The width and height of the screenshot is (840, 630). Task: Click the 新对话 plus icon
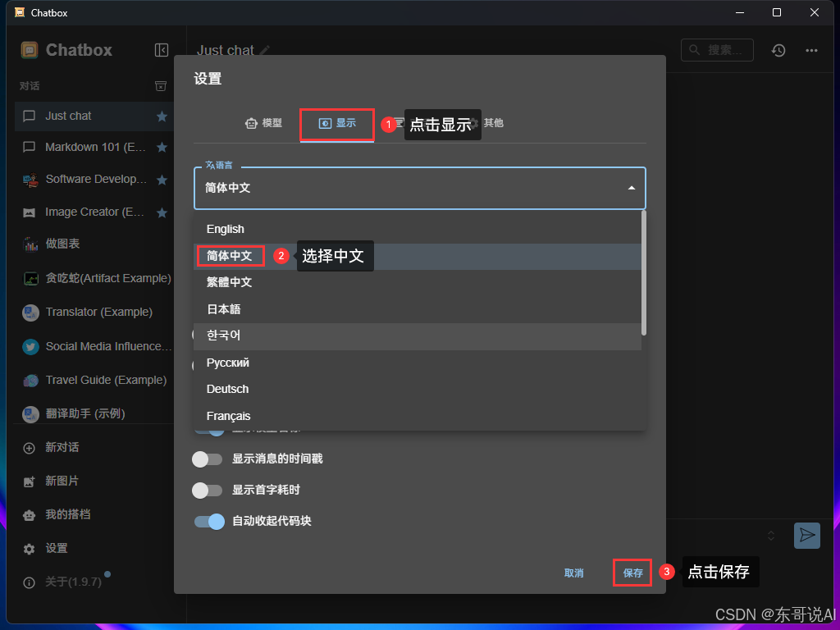29,449
